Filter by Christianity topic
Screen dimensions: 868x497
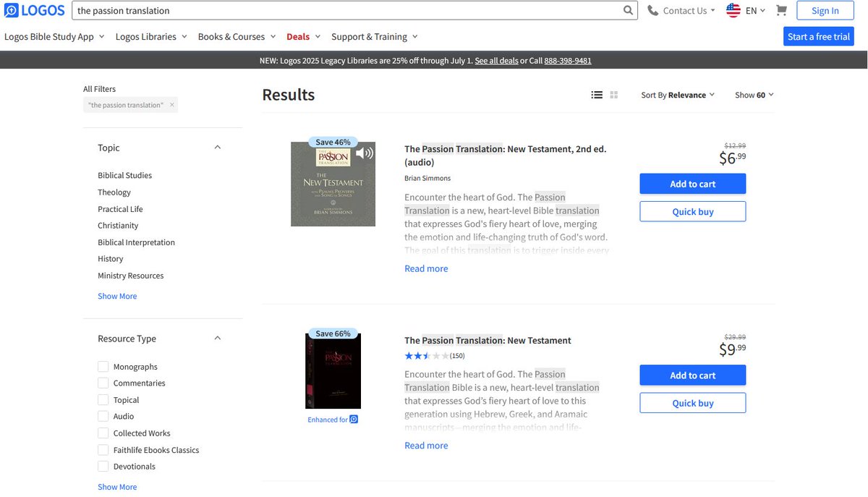(118, 226)
